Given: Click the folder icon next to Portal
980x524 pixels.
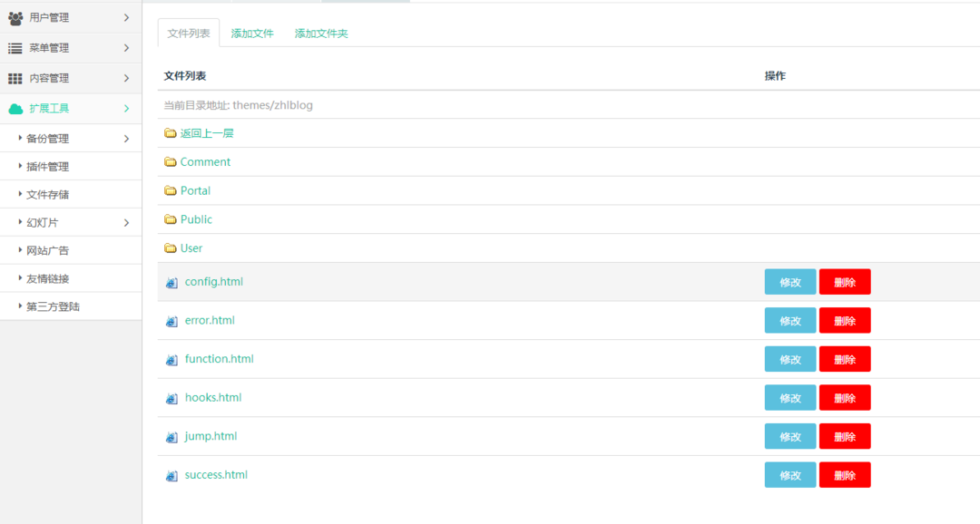Looking at the screenshot, I should (170, 190).
